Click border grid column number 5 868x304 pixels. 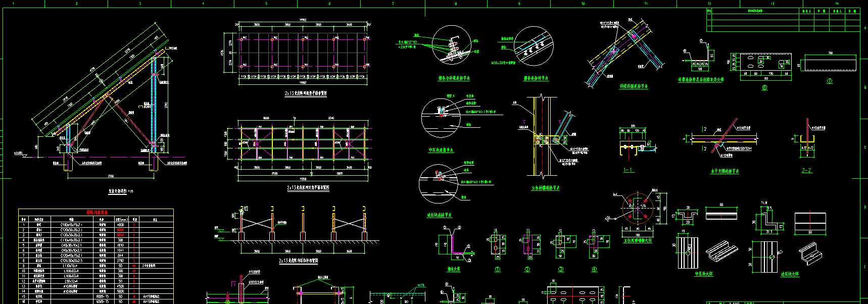point(266,4)
